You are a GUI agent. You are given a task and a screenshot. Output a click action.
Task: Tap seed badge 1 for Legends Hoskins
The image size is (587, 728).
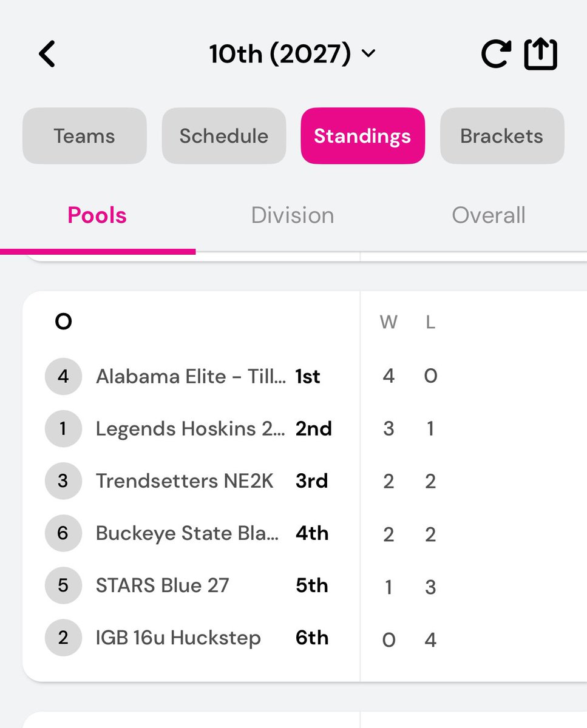coord(63,429)
